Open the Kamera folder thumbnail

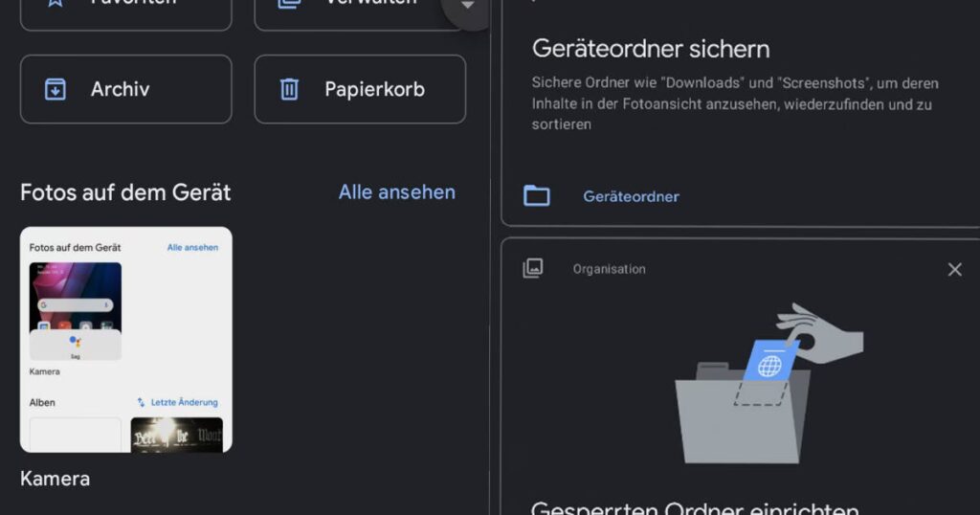tap(126, 340)
